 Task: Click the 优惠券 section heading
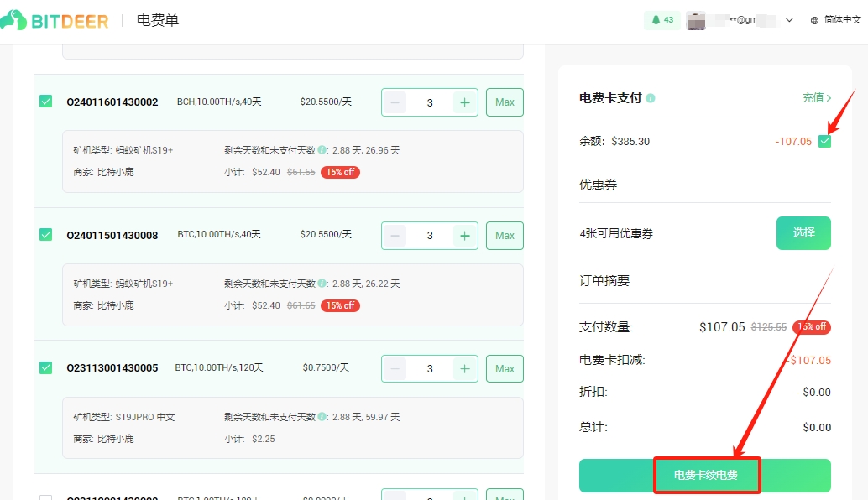(x=598, y=185)
